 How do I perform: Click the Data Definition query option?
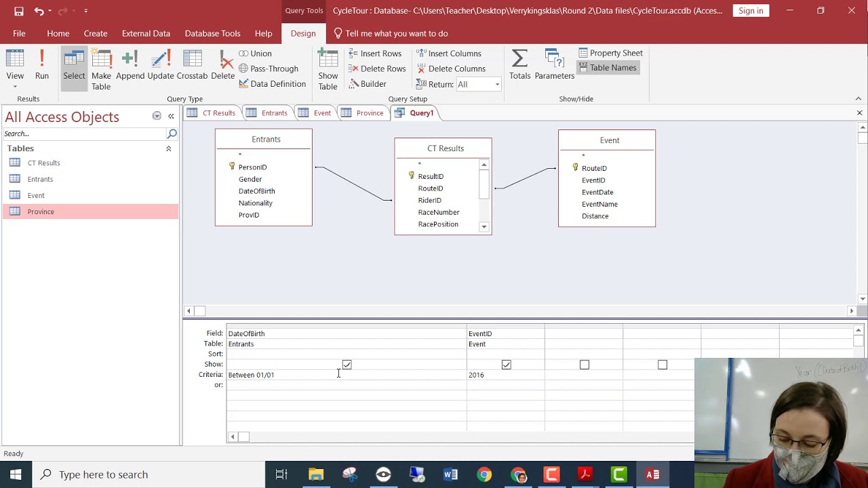272,84
